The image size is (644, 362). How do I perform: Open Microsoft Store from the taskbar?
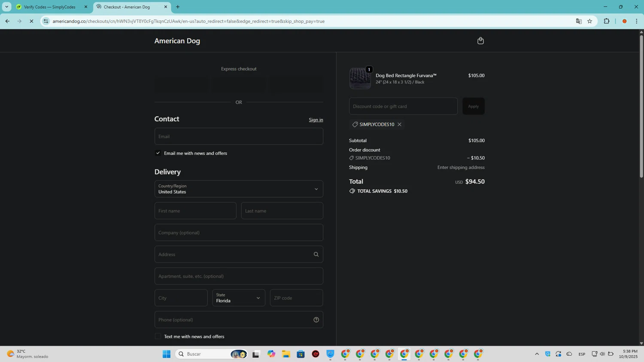[x=301, y=354]
